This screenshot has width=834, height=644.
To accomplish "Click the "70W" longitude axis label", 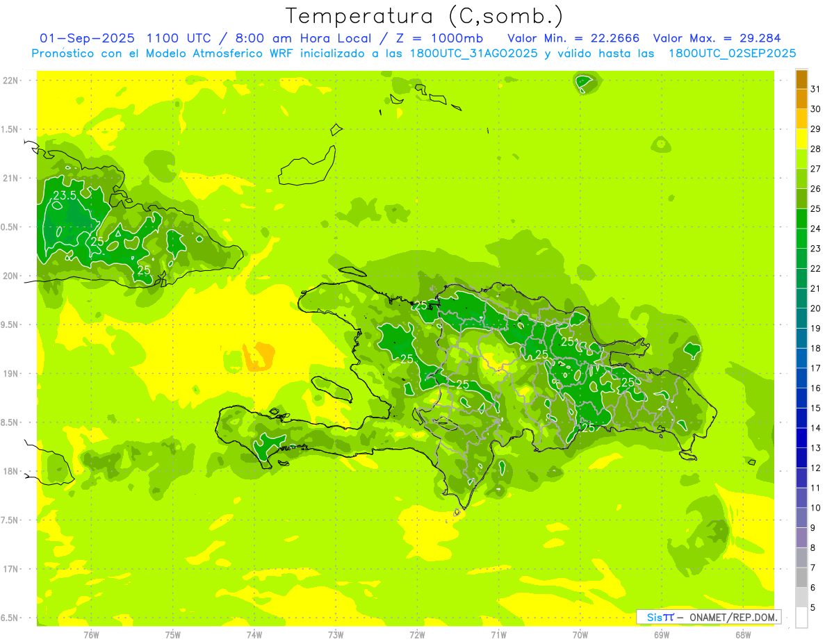I will [580, 635].
